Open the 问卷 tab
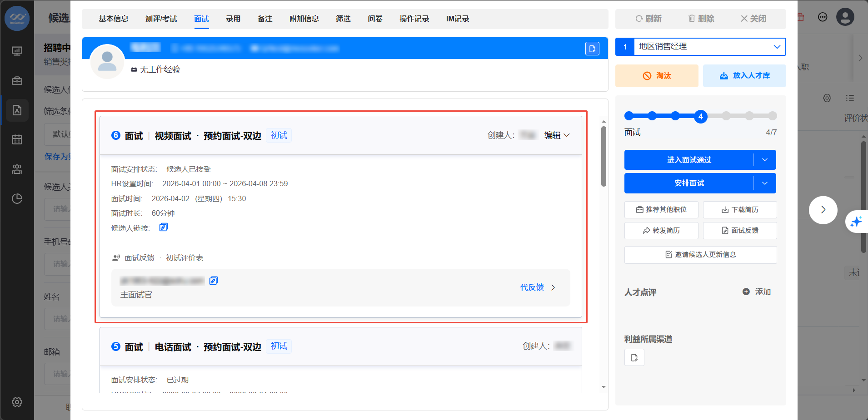The width and height of the screenshot is (868, 420). click(x=375, y=19)
